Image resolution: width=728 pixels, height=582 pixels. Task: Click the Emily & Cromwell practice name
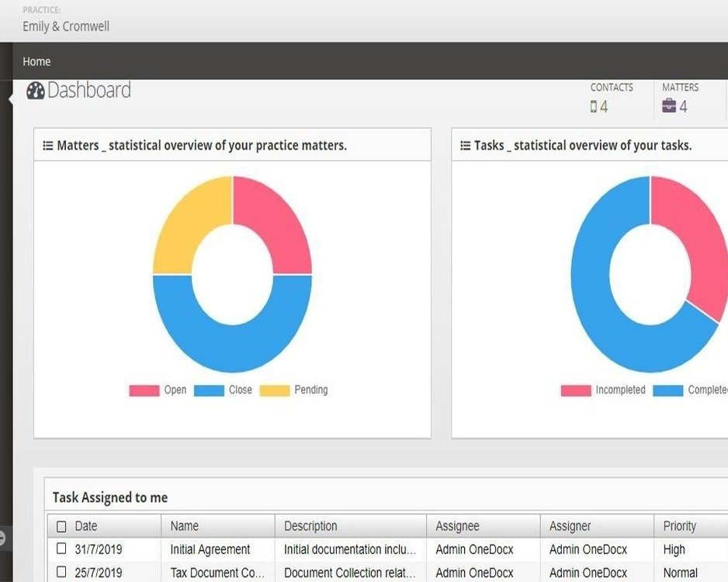[66, 26]
